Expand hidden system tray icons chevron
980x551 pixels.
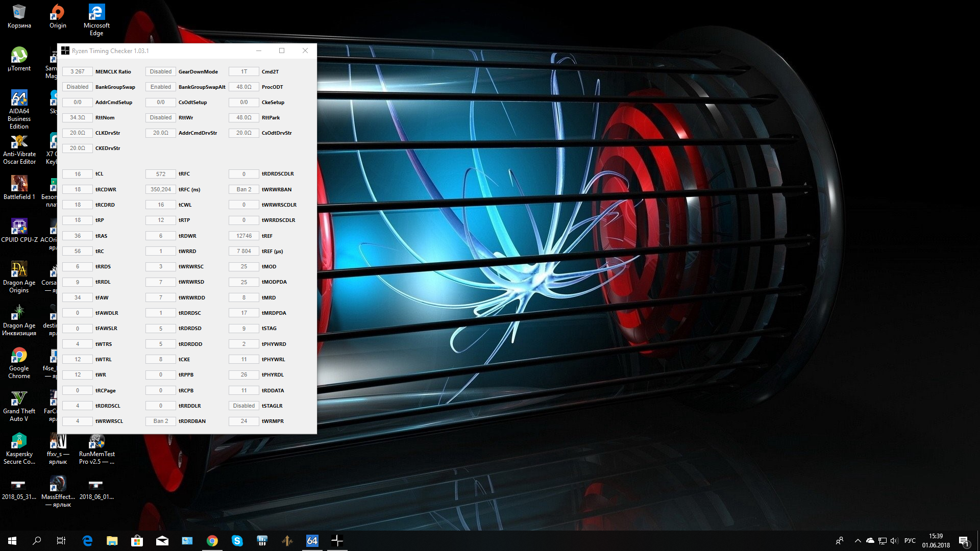(x=858, y=541)
